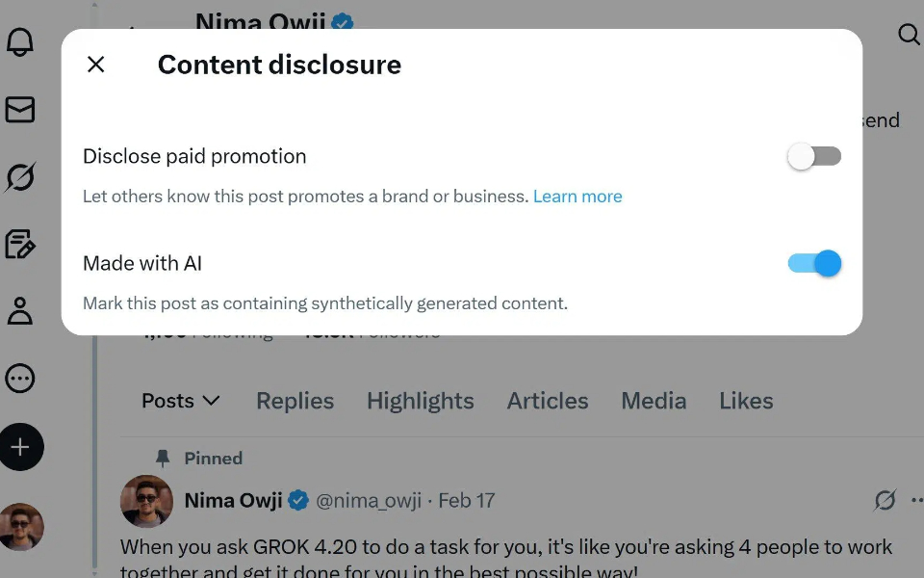Enable Disclose paid promotion toggle
The image size is (924, 578).
tap(814, 156)
